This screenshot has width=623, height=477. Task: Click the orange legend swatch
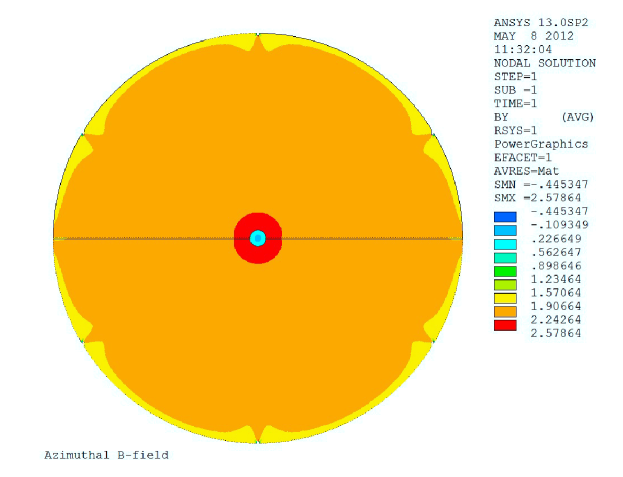tap(505, 312)
